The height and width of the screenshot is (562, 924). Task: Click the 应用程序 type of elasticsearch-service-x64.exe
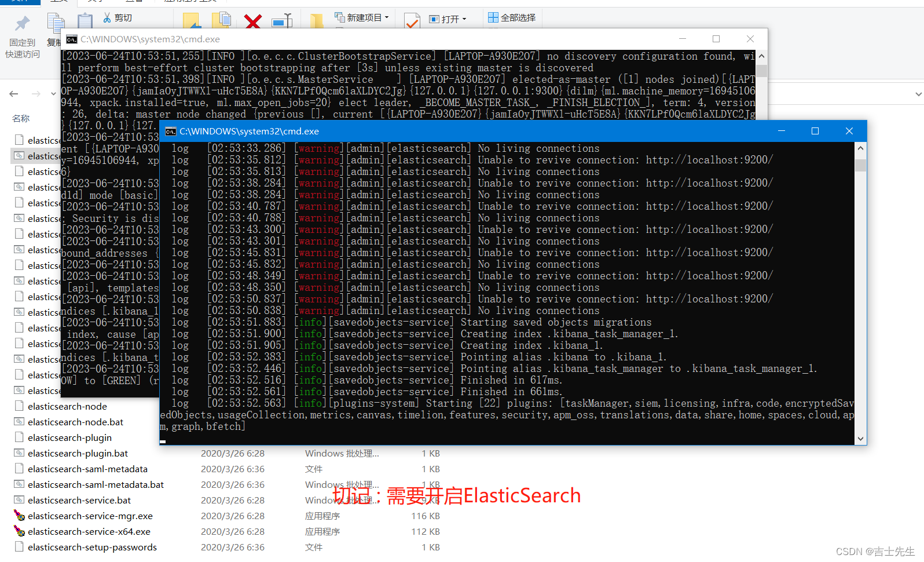(x=322, y=531)
